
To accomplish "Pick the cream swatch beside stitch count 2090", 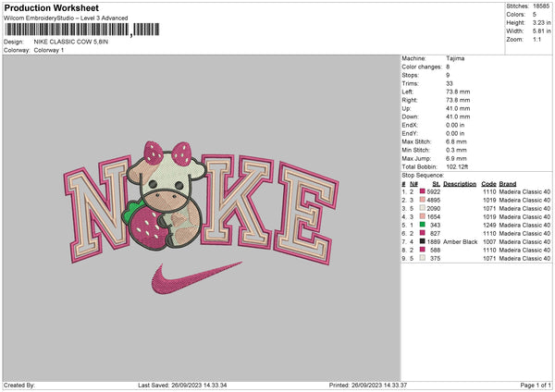I will [x=423, y=208].
